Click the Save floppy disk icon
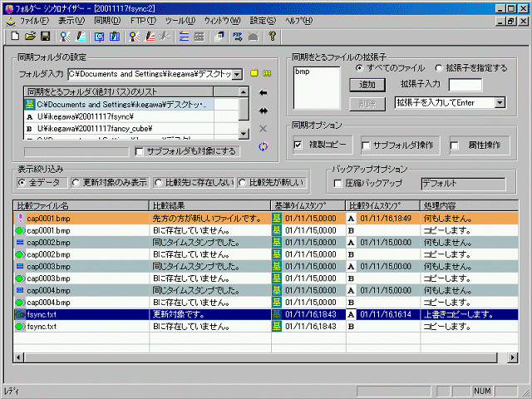 pyautogui.click(x=45, y=37)
